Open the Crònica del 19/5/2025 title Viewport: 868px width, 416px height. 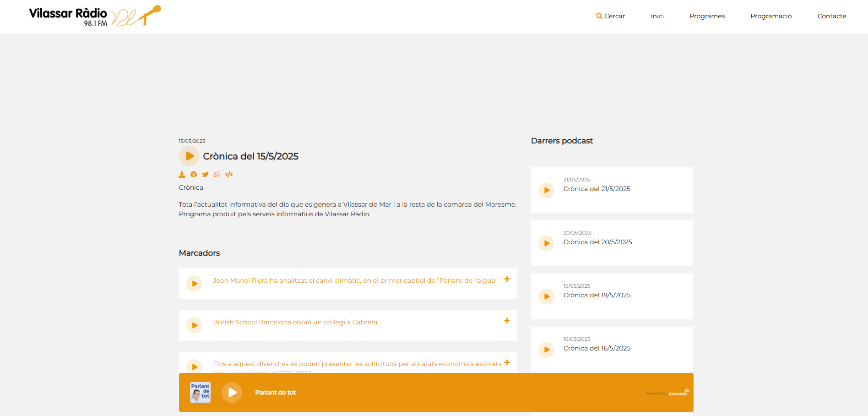(x=597, y=295)
